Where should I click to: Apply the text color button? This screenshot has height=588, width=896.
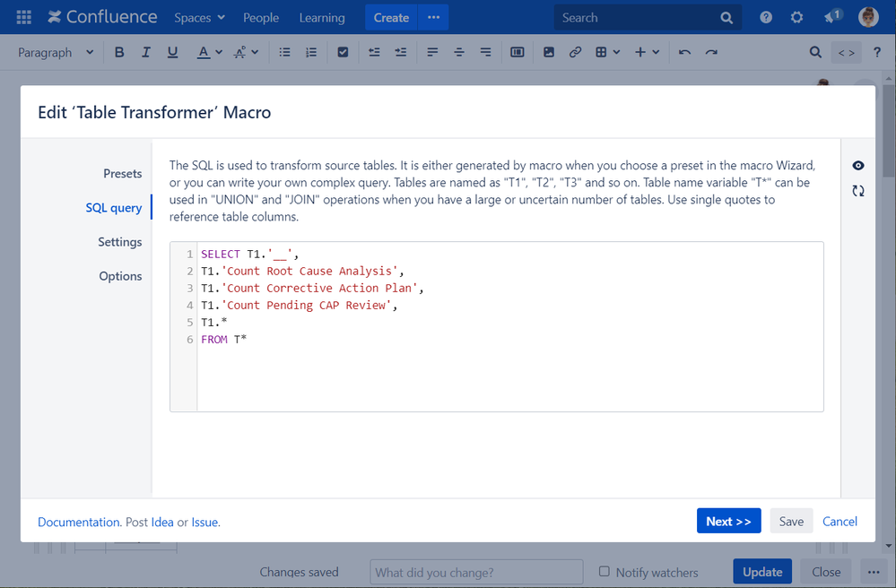click(x=203, y=53)
